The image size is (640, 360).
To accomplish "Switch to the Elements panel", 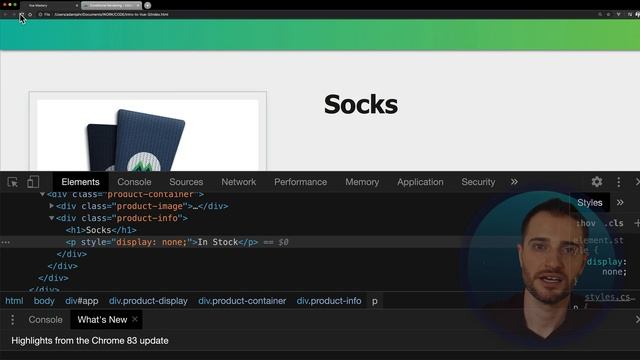I will pos(80,182).
